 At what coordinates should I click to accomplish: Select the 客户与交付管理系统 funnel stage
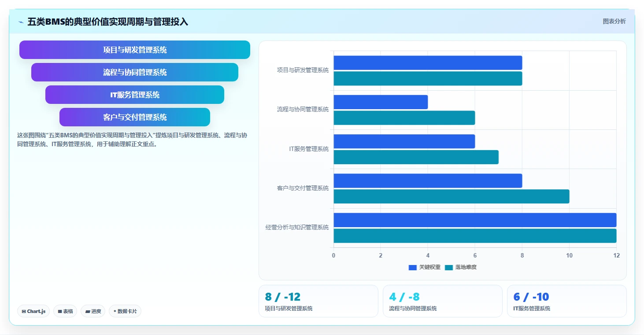coord(135,117)
